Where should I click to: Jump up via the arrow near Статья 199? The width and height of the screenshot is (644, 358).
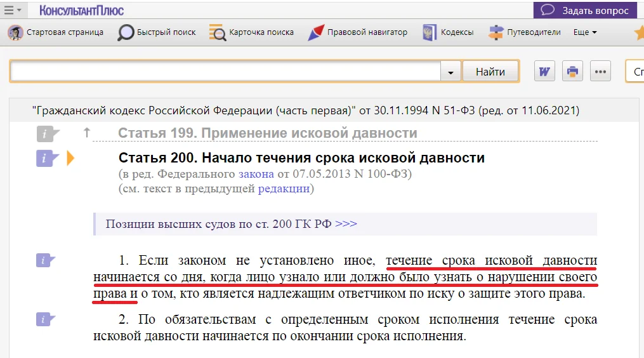point(87,133)
